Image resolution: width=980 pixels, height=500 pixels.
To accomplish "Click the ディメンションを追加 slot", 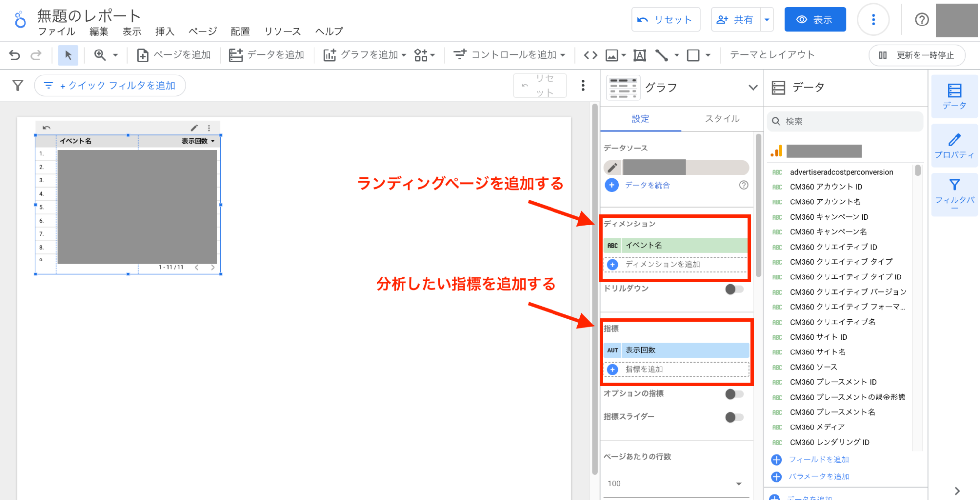I will [675, 265].
